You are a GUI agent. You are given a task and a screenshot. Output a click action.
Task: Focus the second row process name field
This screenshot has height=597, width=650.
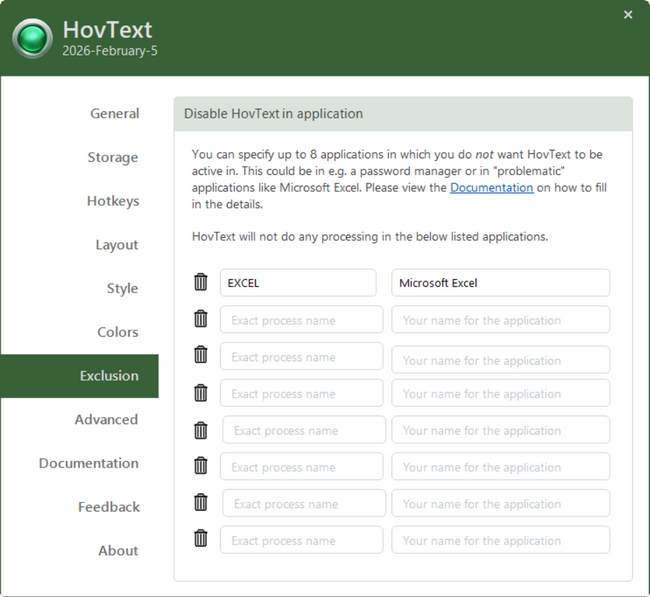pos(301,320)
